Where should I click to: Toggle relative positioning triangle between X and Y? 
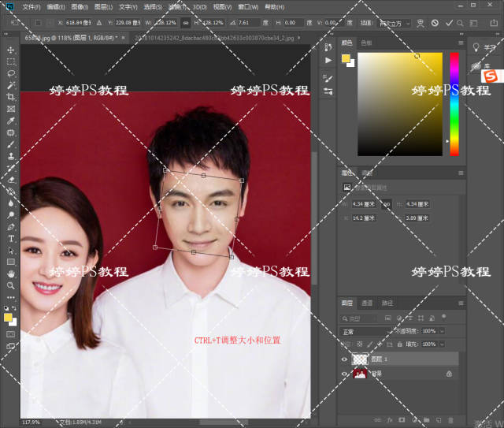pyautogui.click(x=99, y=23)
